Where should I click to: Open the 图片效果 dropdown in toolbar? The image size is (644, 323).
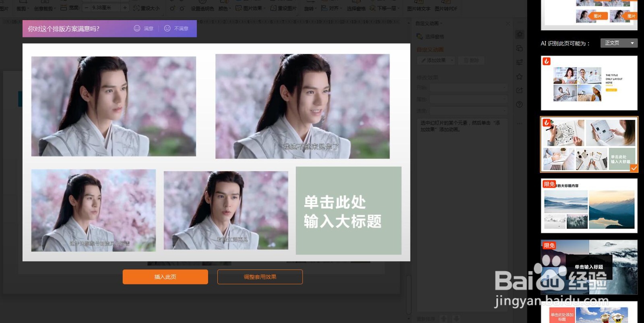click(x=250, y=8)
